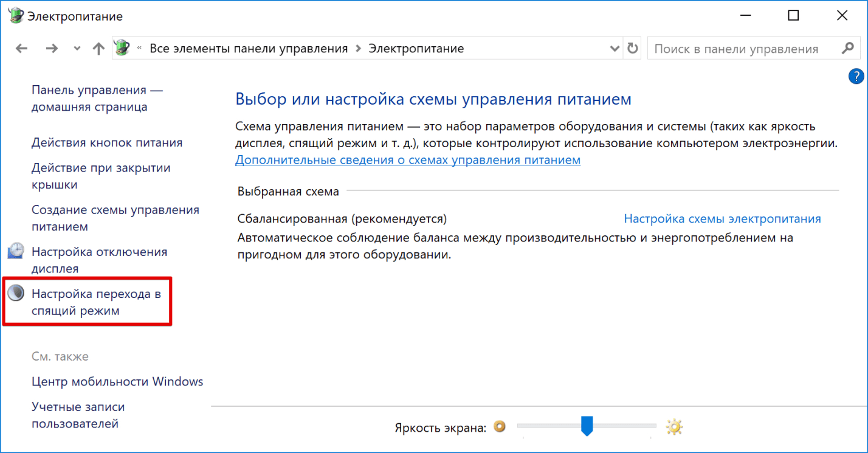Viewport: 868px width, 453px height.
Task: Click the back navigation arrow
Action: 22,49
